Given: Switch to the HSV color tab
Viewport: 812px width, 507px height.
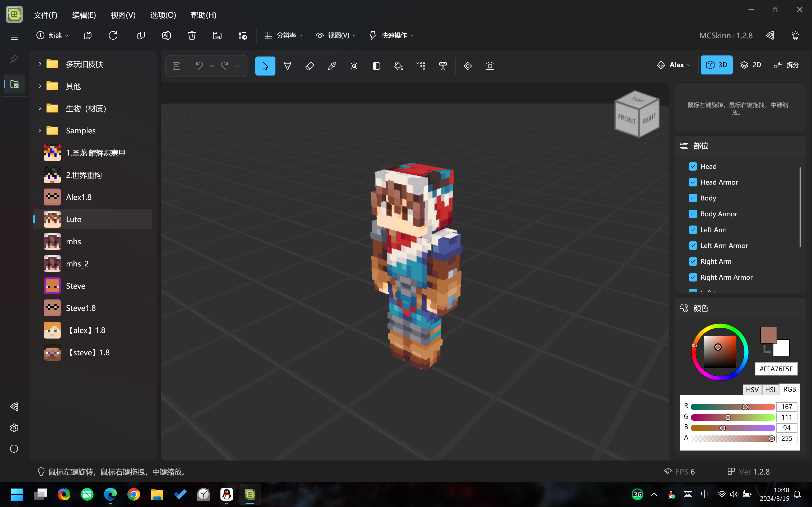Looking at the screenshot, I should click(752, 390).
